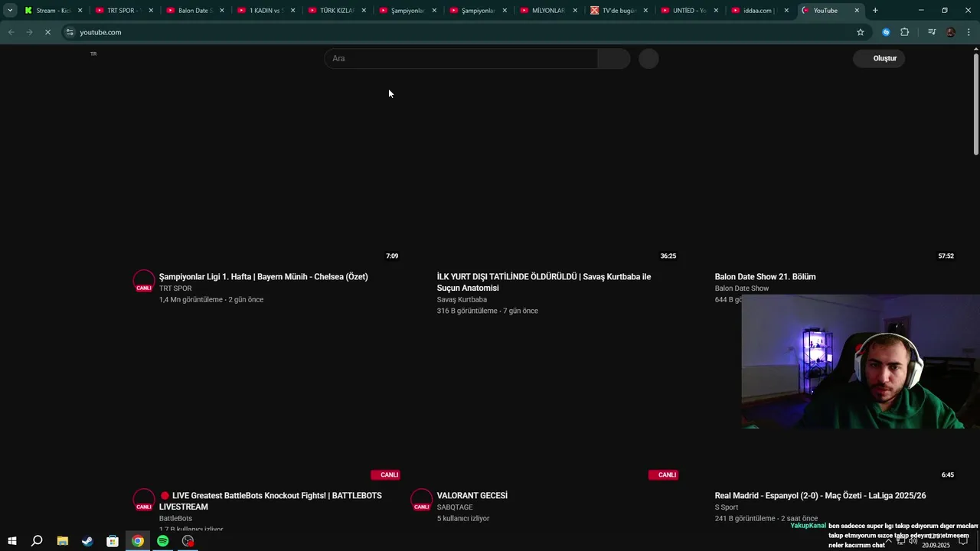Switch to the TÜRK KIZLARI tab

coord(335,11)
